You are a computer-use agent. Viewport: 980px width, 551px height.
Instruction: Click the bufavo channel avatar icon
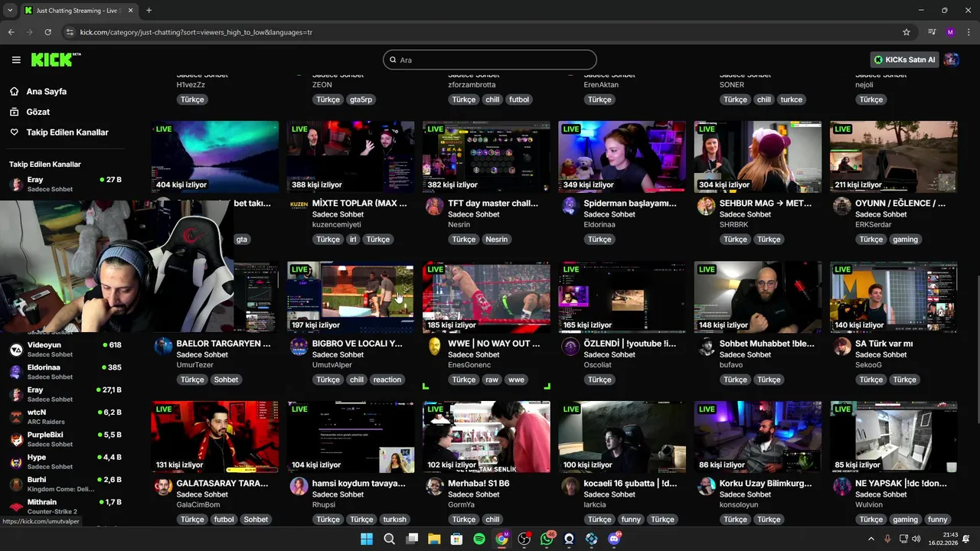(706, 346)
